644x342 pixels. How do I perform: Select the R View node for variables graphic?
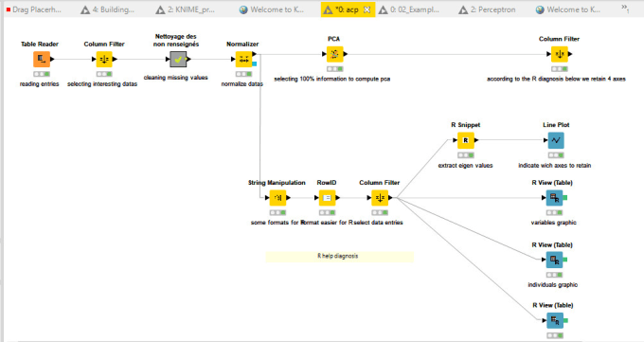click(x=554, y=198)
